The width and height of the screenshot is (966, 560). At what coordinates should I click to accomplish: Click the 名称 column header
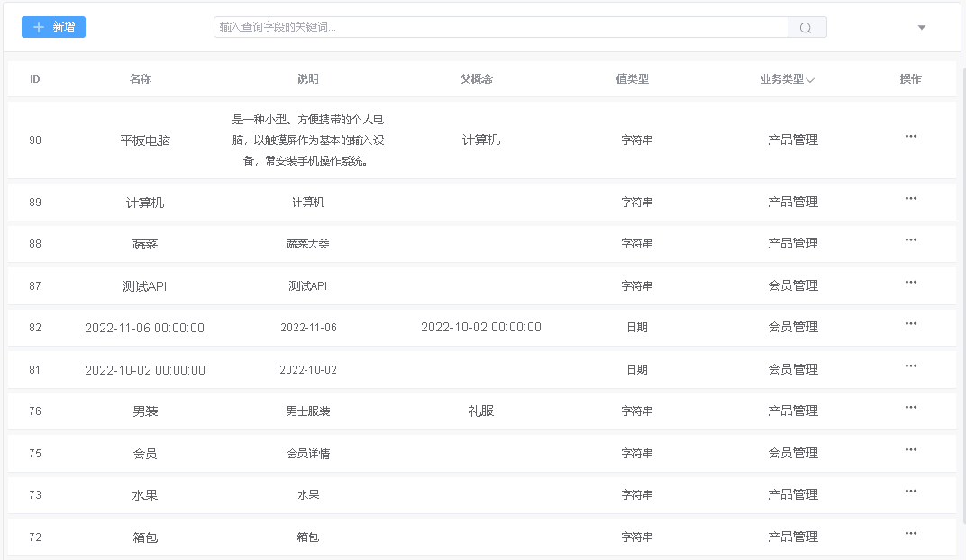(141, 79)
